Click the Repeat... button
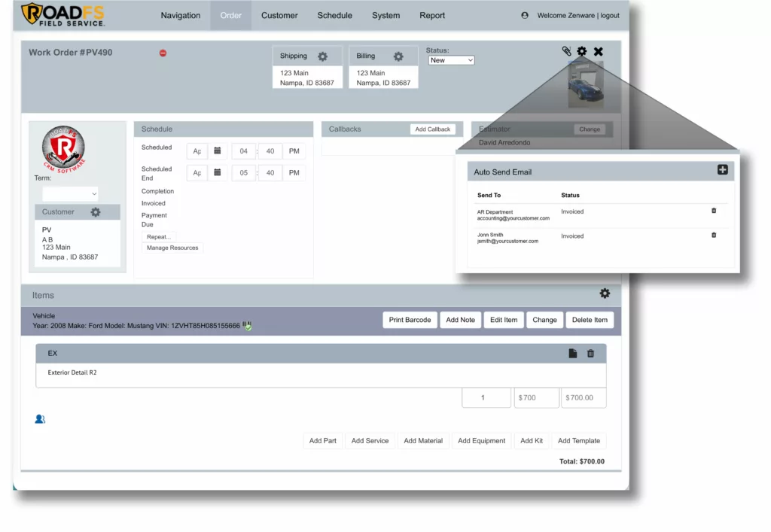771x532 pixels. (x=158, y=237)
